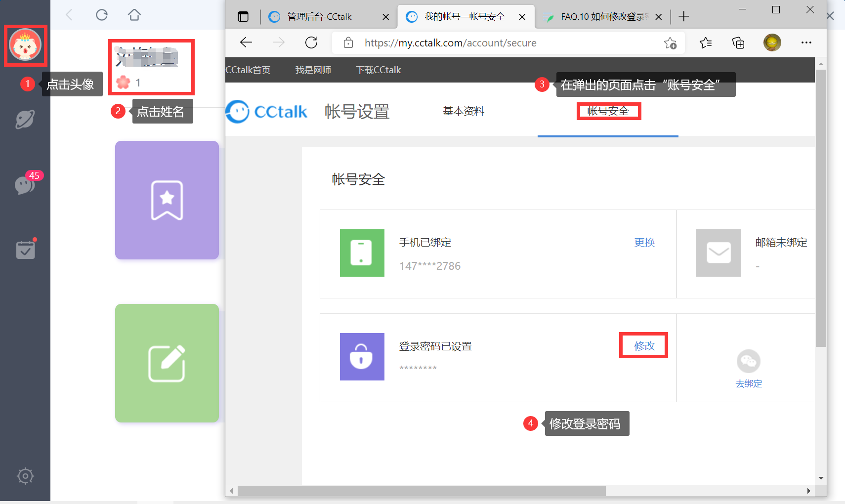Click the 登录密码已设置 label
This screenshot has height=504, width=845.
tap(435, 346)
